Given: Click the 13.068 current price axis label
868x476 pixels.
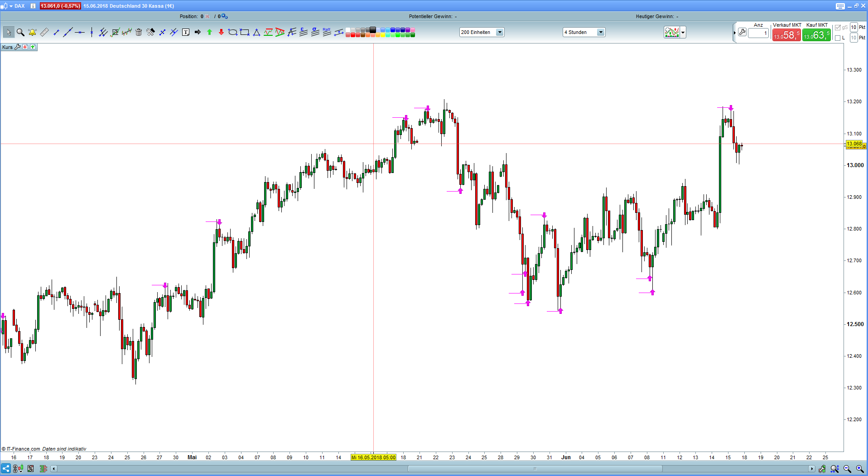Looking at the screenshot, I should pos(854,144).
